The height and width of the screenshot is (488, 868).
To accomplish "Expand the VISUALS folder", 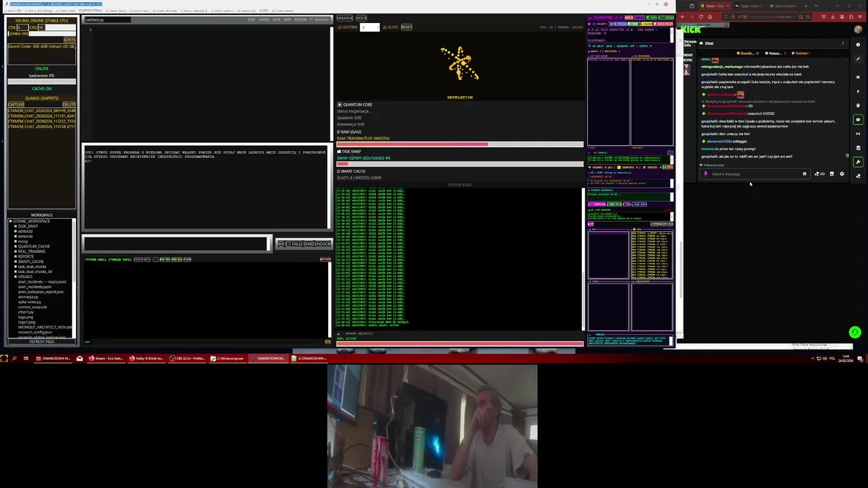I will 16,277.
